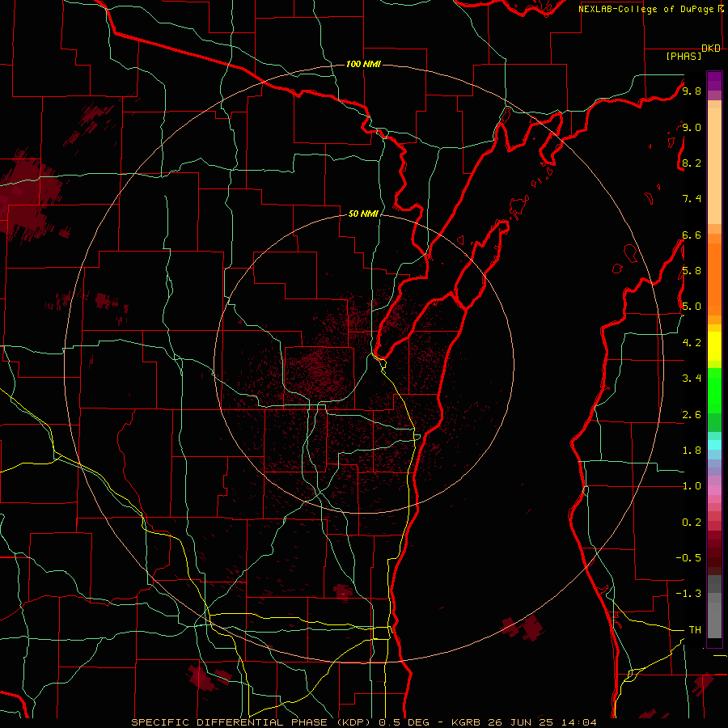
Task: Select the 100 NMI range ring label
Action: coord(363,64)
